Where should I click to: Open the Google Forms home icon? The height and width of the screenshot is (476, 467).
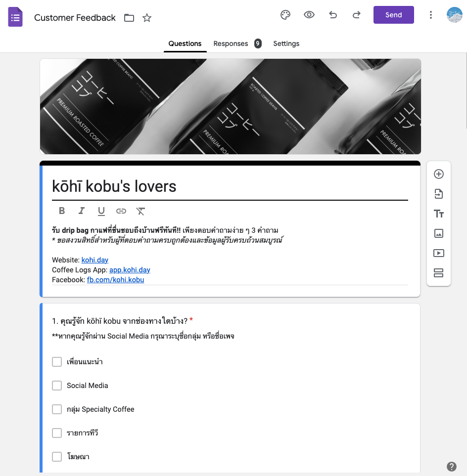tap(15, 17)
